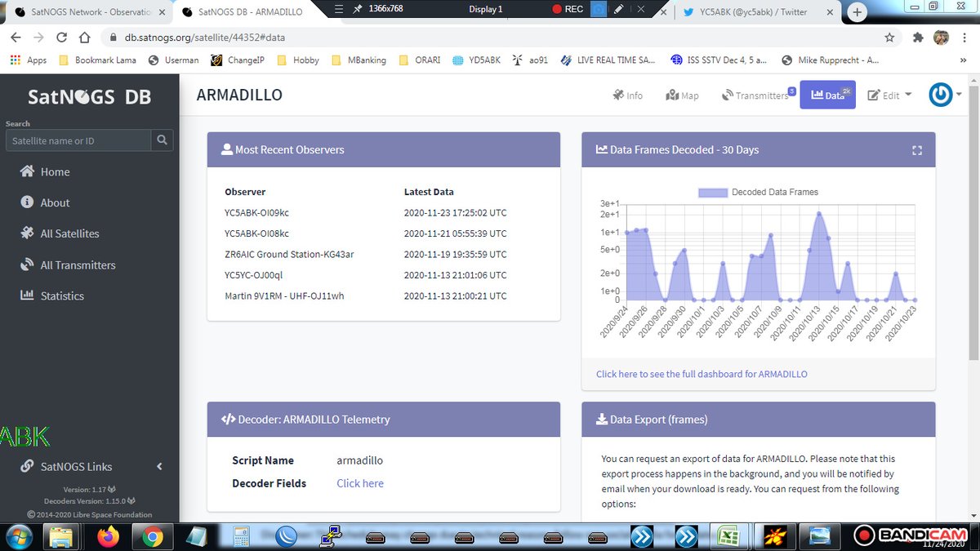Open the MBanking bookmarks folder

(359, 60)
